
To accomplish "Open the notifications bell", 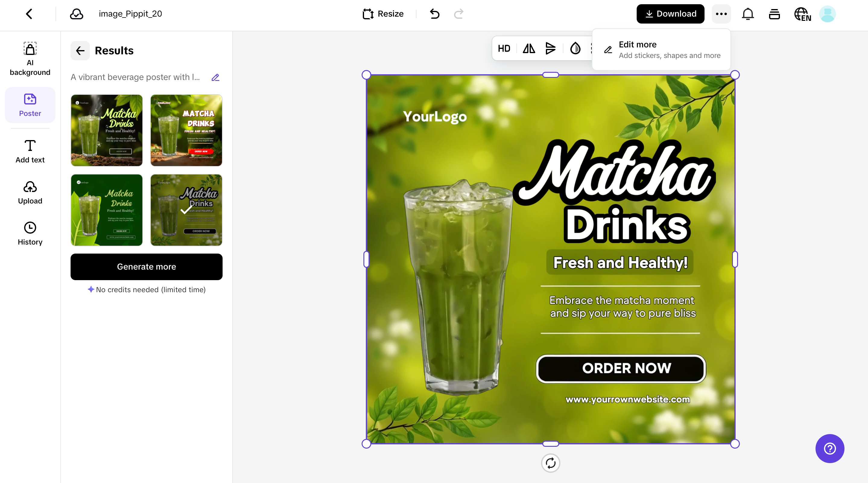I will 748,14.
